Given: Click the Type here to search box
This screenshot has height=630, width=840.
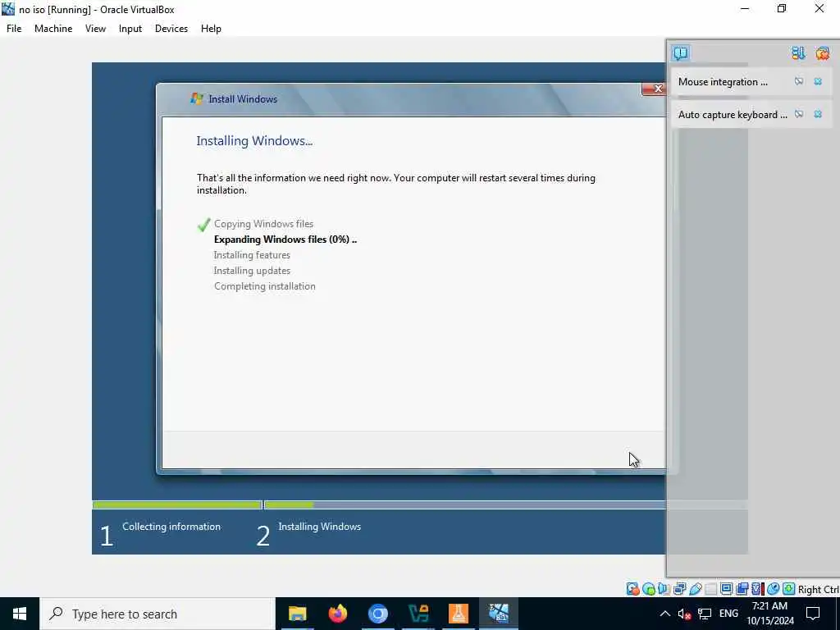Looking at the screenshot, I should click(x=157, y=614).
